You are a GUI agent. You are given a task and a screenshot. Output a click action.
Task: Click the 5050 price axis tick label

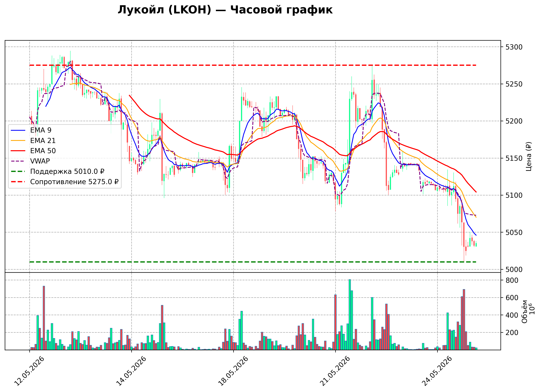click(x=514, y=232)
